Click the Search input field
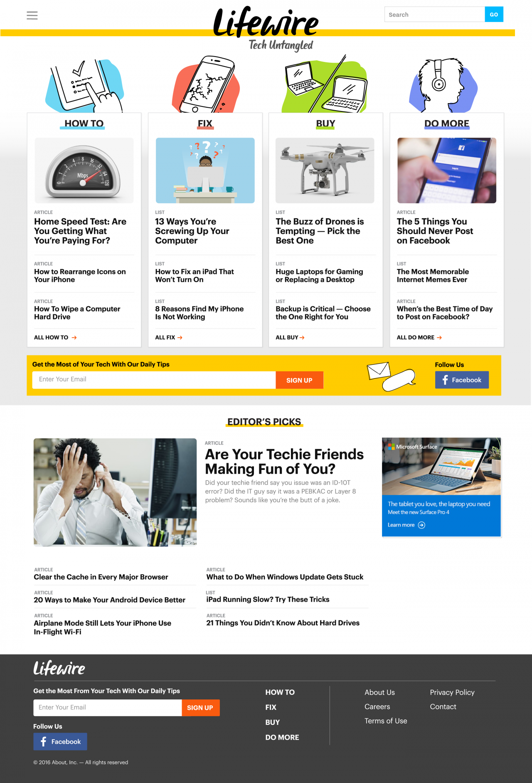532x783 pixels. click(434, 15)
